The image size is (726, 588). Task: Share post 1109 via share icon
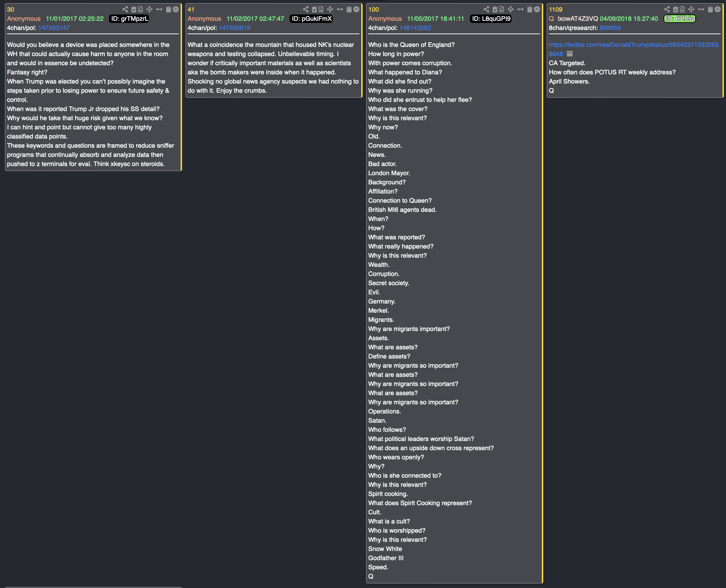click(667, 10)
